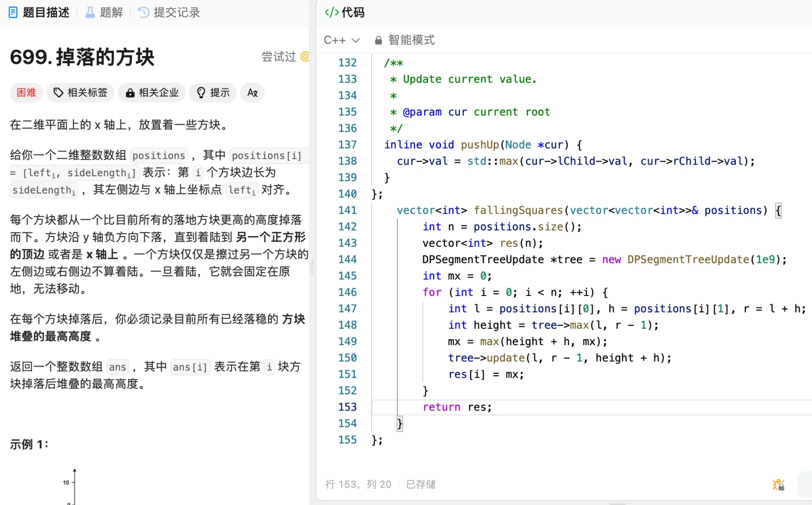Image resolution: width=812 pixels, height=505 pixels.
Task: Click the debug bug icon in status bar
Action: click(778, 485)
